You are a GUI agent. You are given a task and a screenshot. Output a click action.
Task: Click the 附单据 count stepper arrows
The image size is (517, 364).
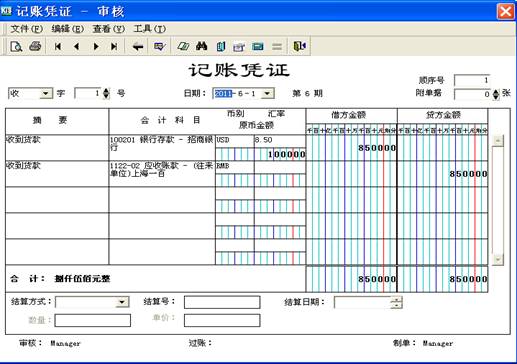[x=496, y=94]
